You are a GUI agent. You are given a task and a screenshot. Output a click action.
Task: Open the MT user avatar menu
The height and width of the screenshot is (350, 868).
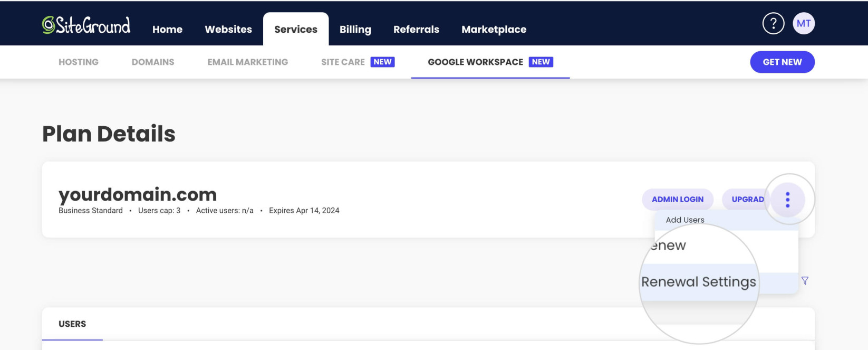(804, 23)
